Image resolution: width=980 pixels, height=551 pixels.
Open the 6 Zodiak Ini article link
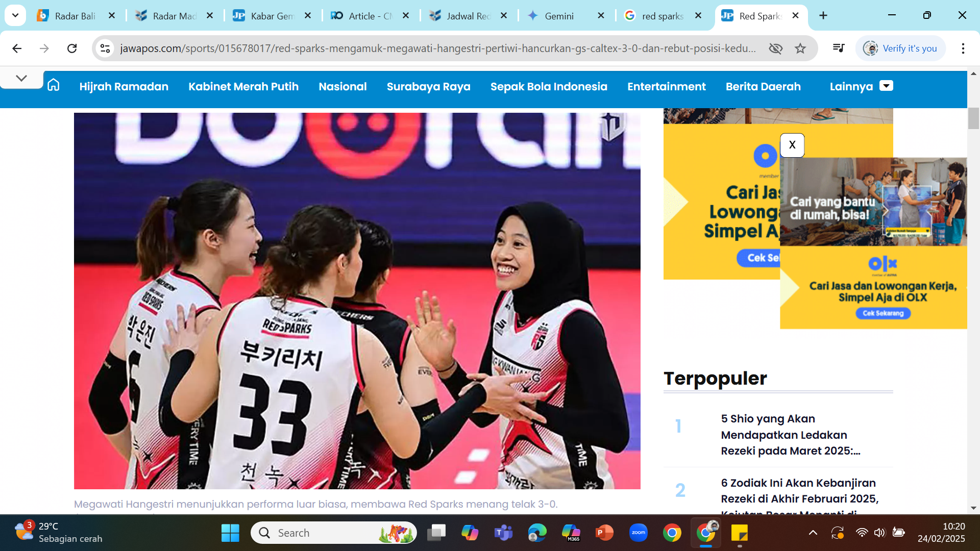[x=800, y=497]
